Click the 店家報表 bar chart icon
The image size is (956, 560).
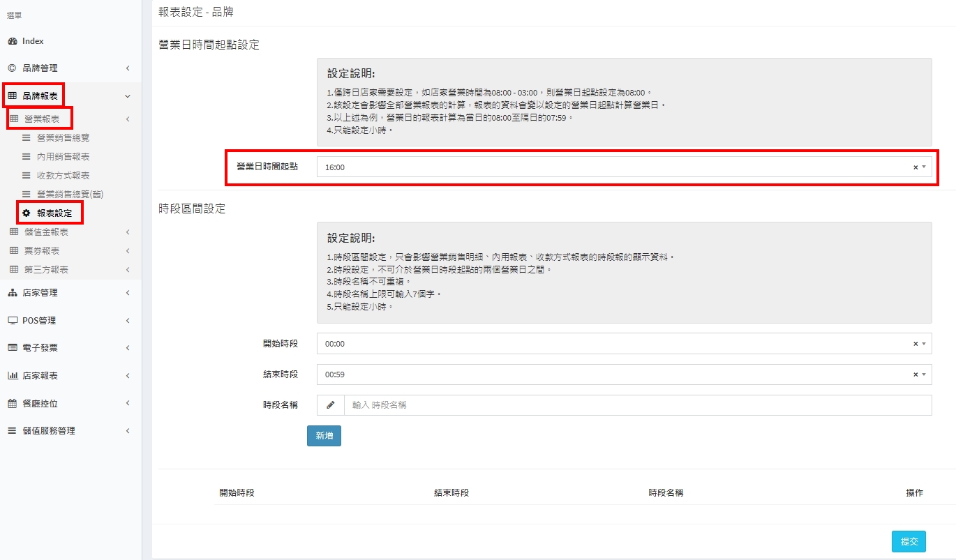tap(12, 376)
